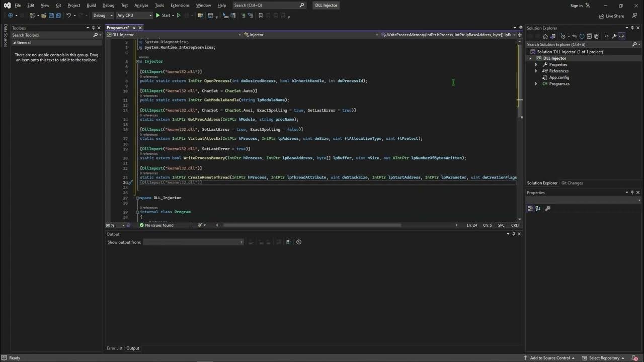Click code cleanup broom icon
The image size is (644, 362).
(x=200, y=225)
